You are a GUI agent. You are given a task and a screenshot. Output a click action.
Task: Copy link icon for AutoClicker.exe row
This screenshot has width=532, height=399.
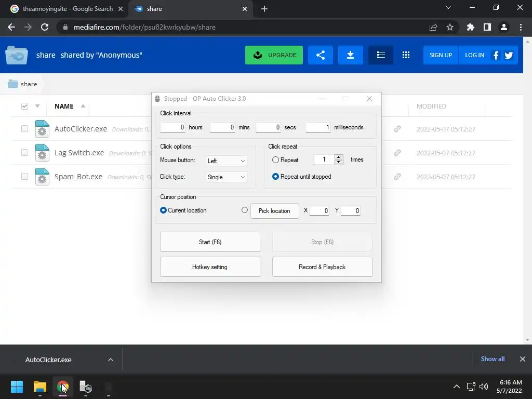pyautogui.click(x=397, y=129)
